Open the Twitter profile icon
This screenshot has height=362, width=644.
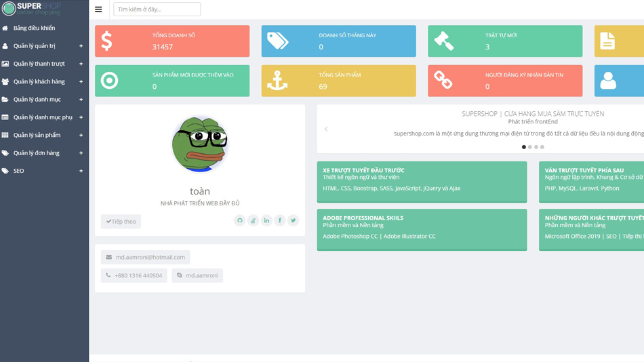click(293, 220)
